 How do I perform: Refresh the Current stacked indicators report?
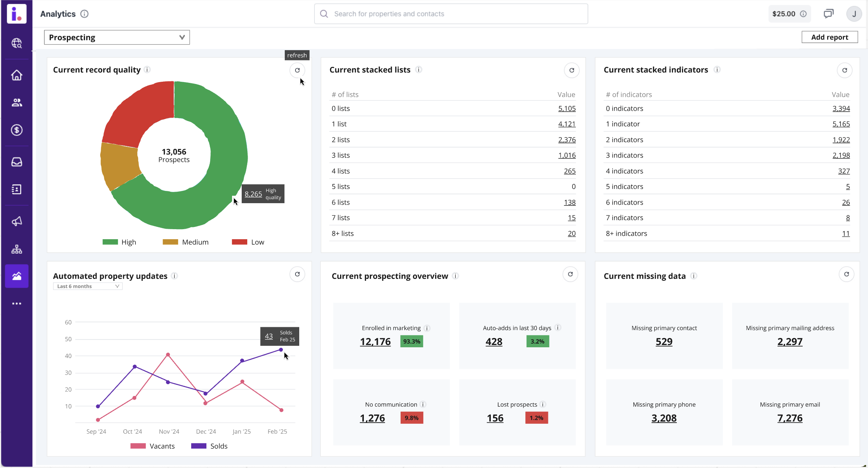click(x=844, y=70)
